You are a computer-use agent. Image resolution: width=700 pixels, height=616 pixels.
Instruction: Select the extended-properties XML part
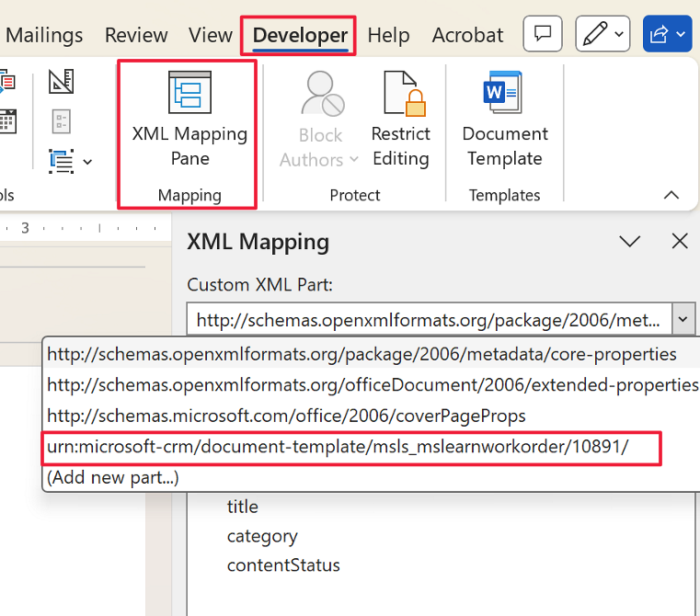pos(372,385)
